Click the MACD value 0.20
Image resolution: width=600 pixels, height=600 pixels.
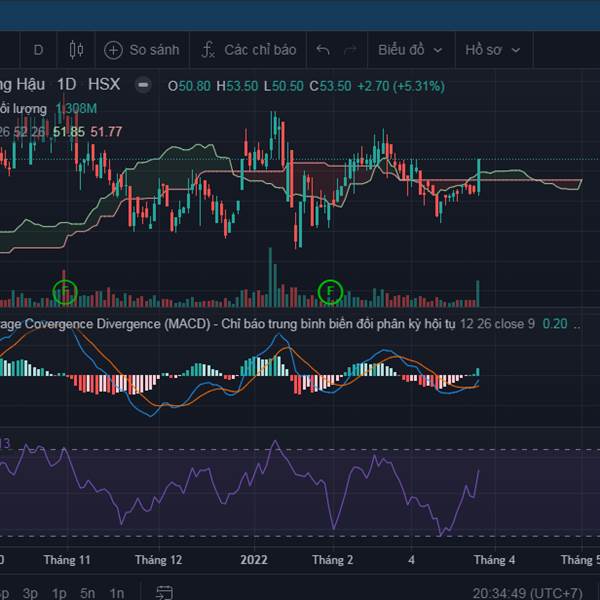click(555, 324)
